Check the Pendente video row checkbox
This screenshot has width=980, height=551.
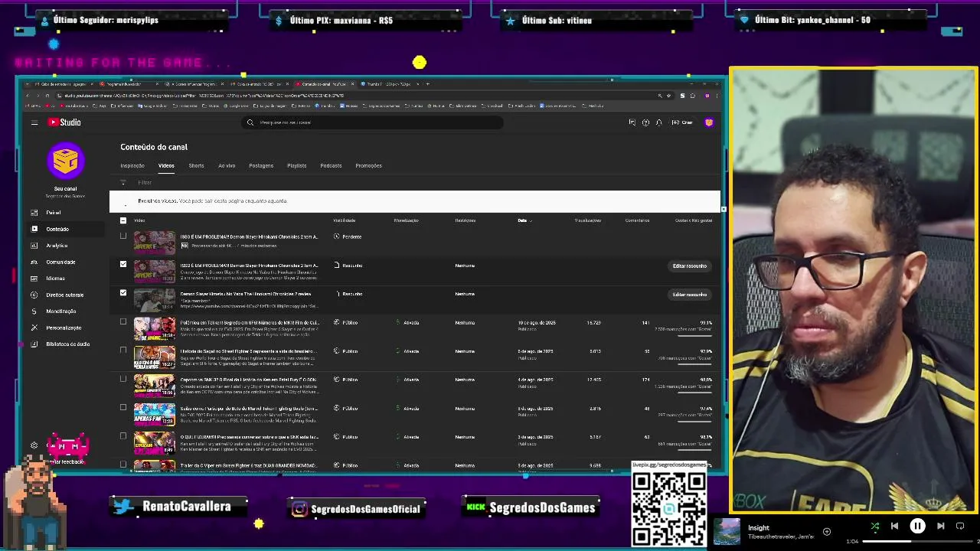[x=123, y=236]
